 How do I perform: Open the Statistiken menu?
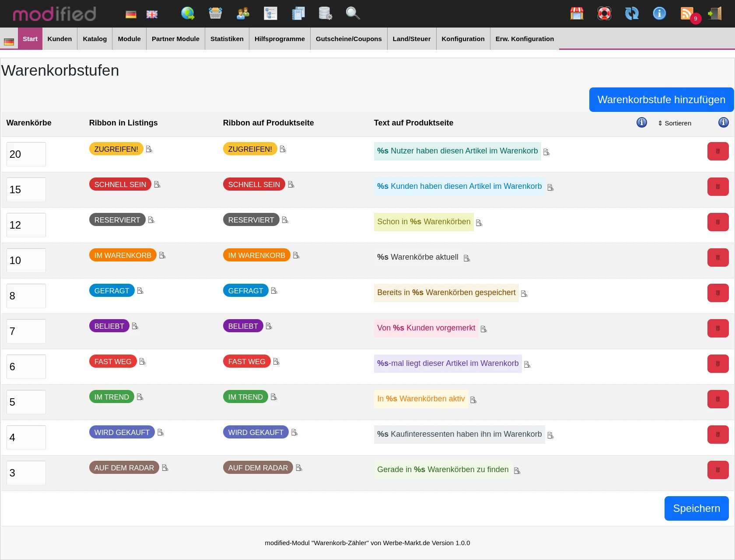coord(227,38)
